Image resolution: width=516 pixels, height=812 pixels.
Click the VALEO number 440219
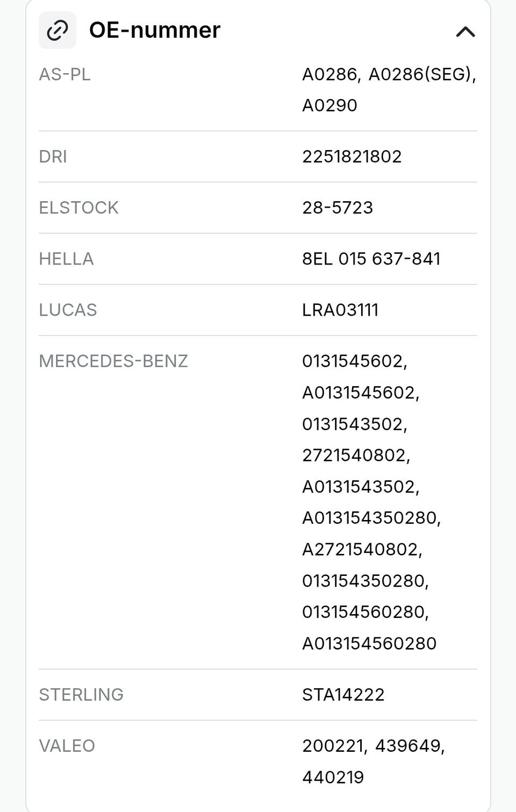click(x=333, y=777)
